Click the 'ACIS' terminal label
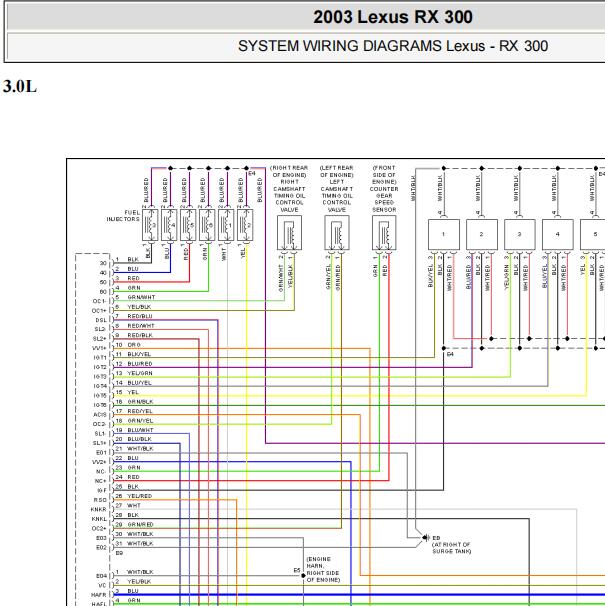Image resolution: width=605 pixels, height=606 pixels. (x=100, y=415)
